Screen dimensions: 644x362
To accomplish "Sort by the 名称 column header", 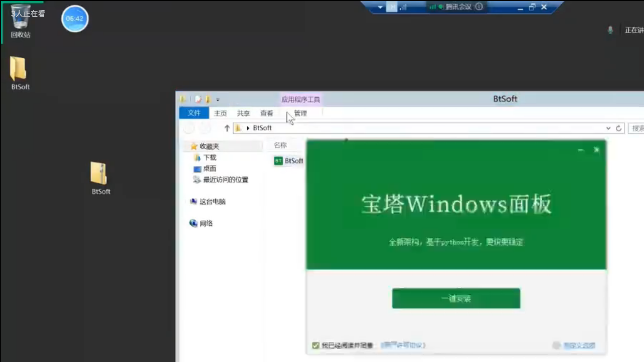I will [280, 145].
